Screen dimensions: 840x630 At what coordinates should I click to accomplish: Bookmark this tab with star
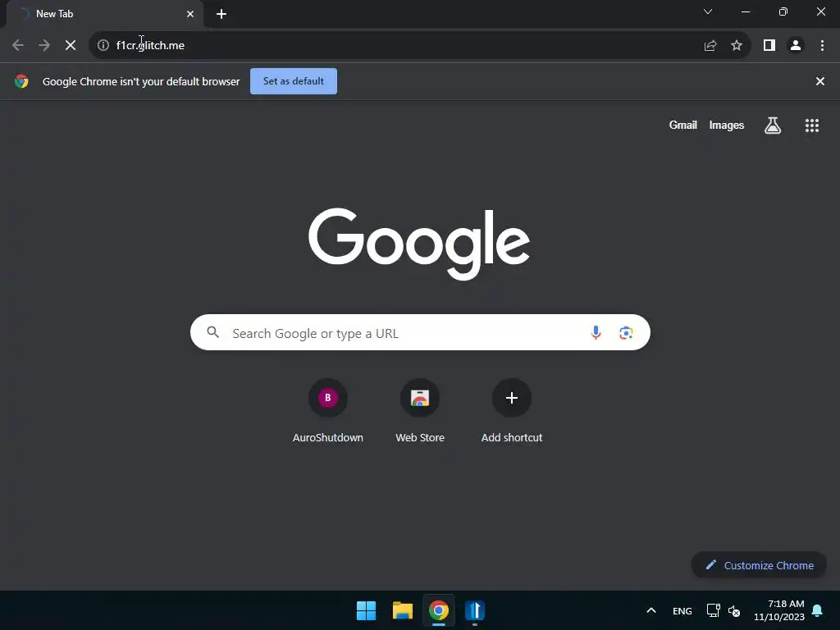click(737, 46)
